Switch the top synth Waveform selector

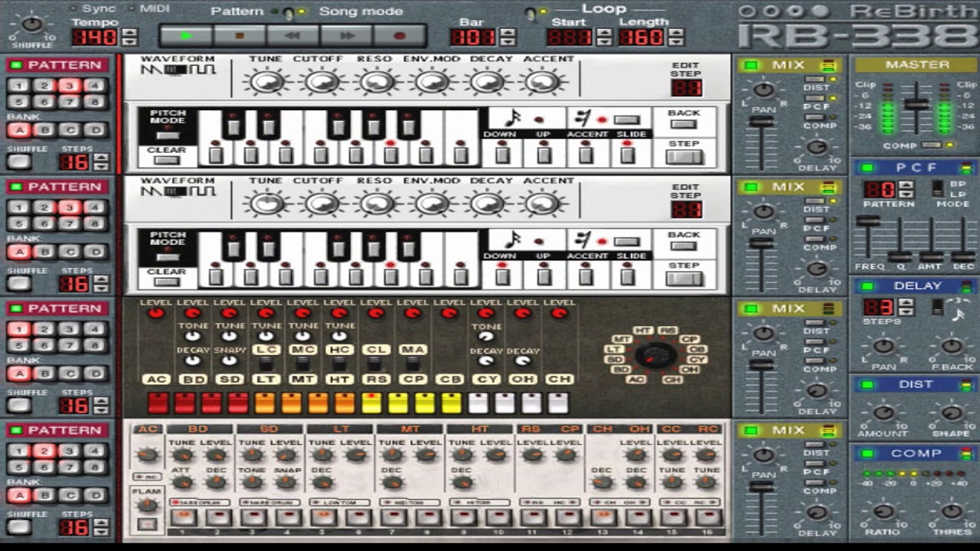tap(178, 70)
